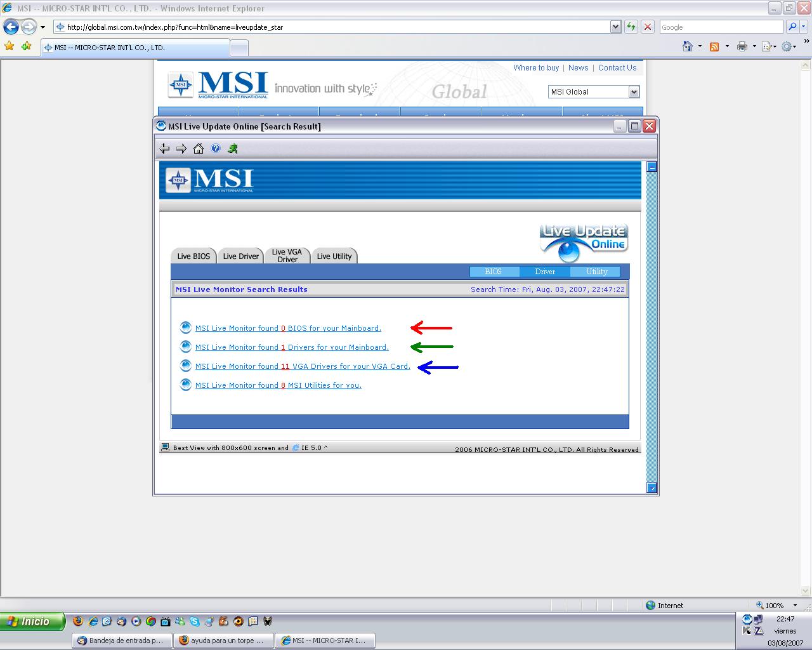Select the MSI browser tab

(134, 48)
